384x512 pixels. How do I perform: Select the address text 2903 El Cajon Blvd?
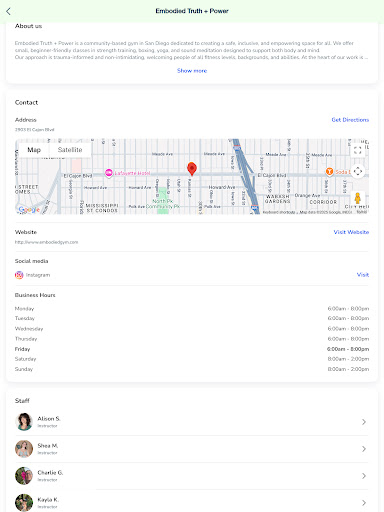(34, 130)
